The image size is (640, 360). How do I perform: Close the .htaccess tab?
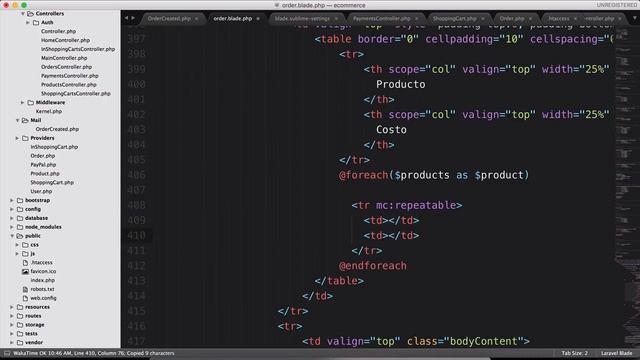click(575, 19)
